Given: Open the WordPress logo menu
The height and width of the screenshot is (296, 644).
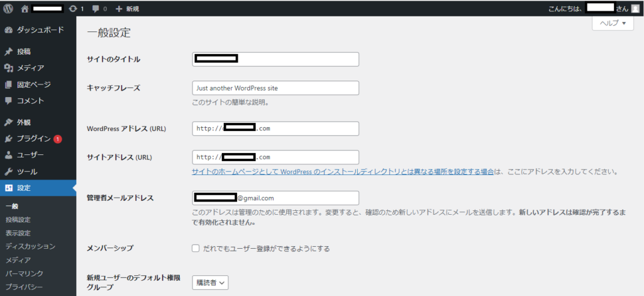Looking at the screenshot, I should 8,8.
